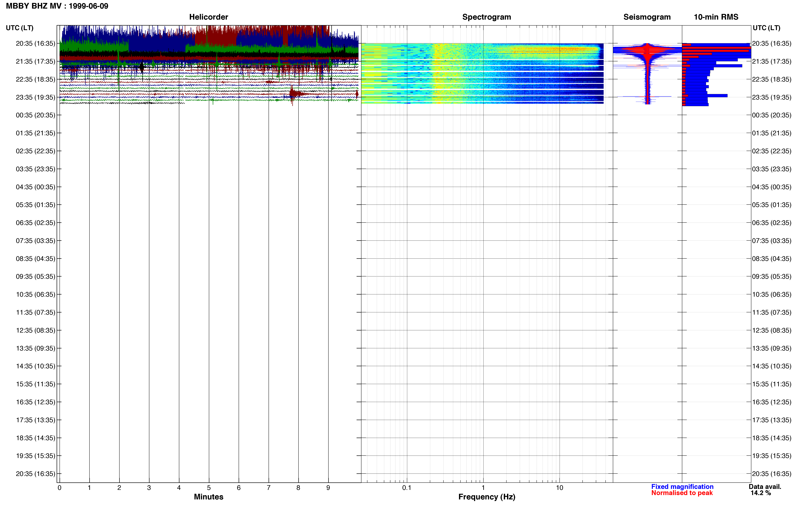Click 00:35 (20:35) on the Helicorder time axis
This screenshot has height=508, width=812.
[36, 115]
